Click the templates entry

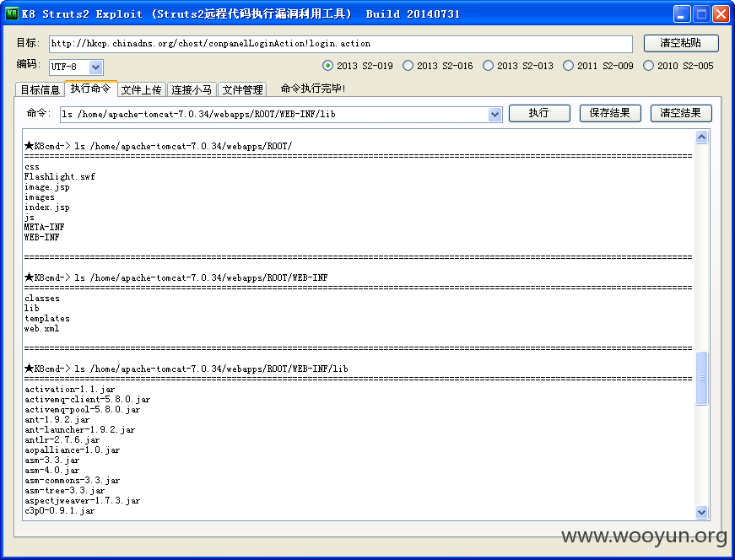47,319
